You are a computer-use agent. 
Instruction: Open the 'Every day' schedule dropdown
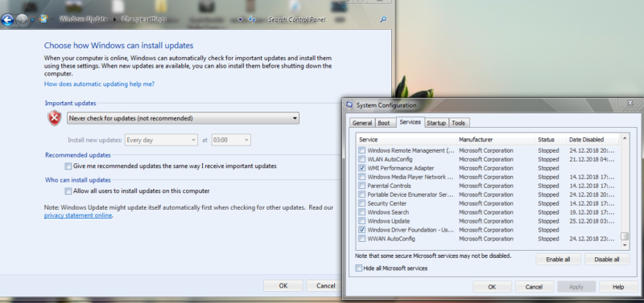click(x=161, y=140)
